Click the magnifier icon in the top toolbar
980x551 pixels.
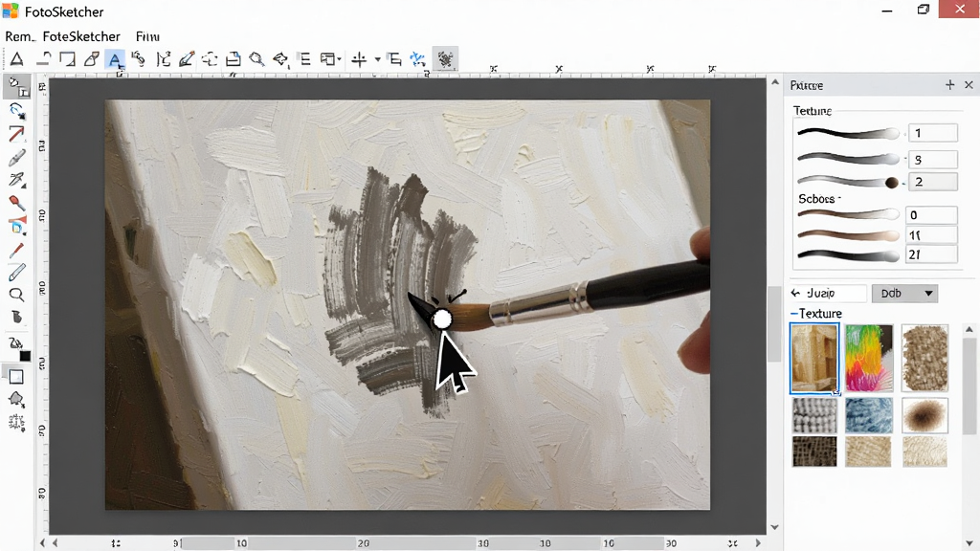click(x=256, y=59)
